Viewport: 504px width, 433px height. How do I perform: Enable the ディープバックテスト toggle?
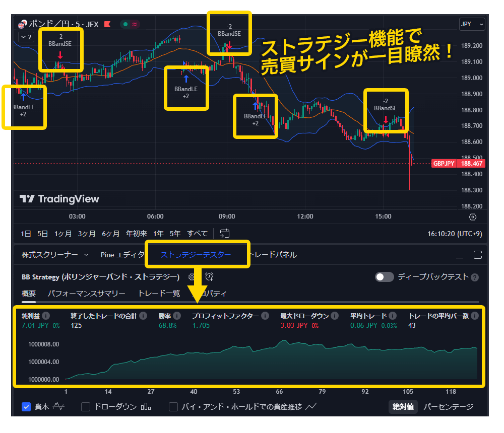[x=384, y=277]
